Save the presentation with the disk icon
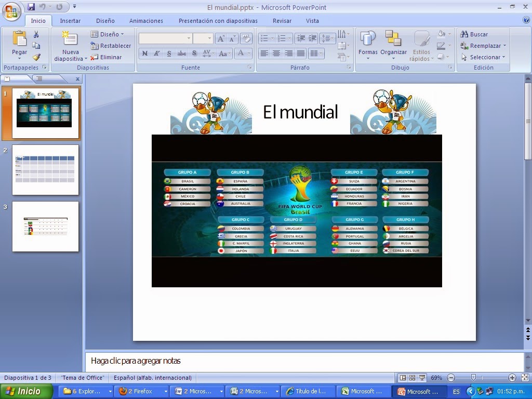This screenshot has width=532, height=399. (x=31, y=7)
